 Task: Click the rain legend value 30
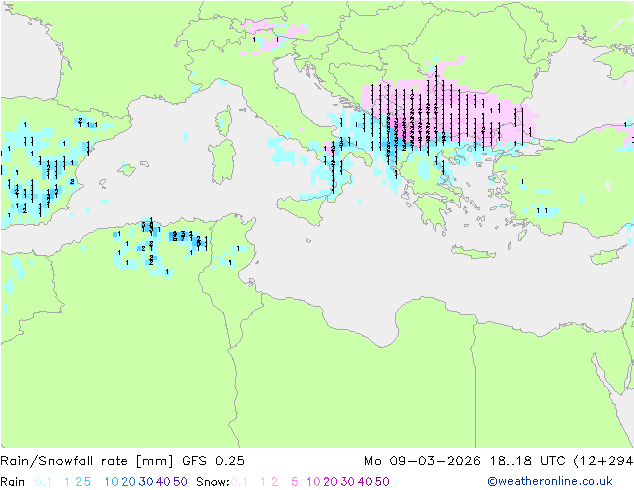pos(146,482)
